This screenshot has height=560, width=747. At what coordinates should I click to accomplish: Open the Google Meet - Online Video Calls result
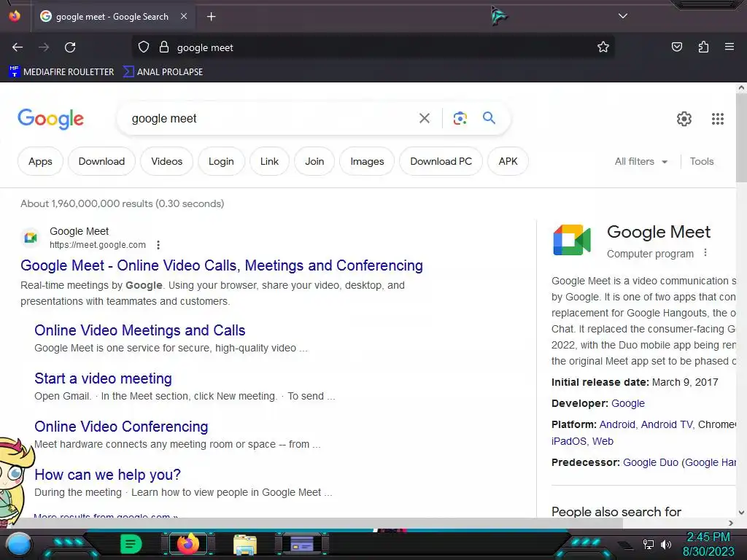(x=222, y=265)
